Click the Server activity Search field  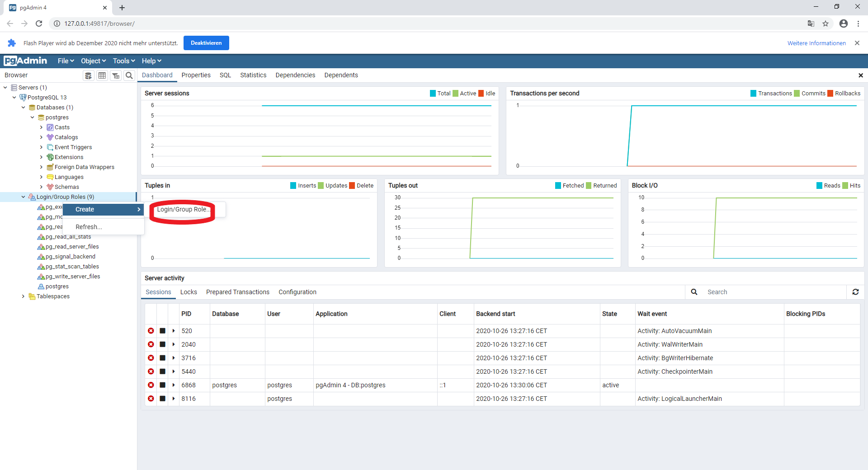(774, 292)
